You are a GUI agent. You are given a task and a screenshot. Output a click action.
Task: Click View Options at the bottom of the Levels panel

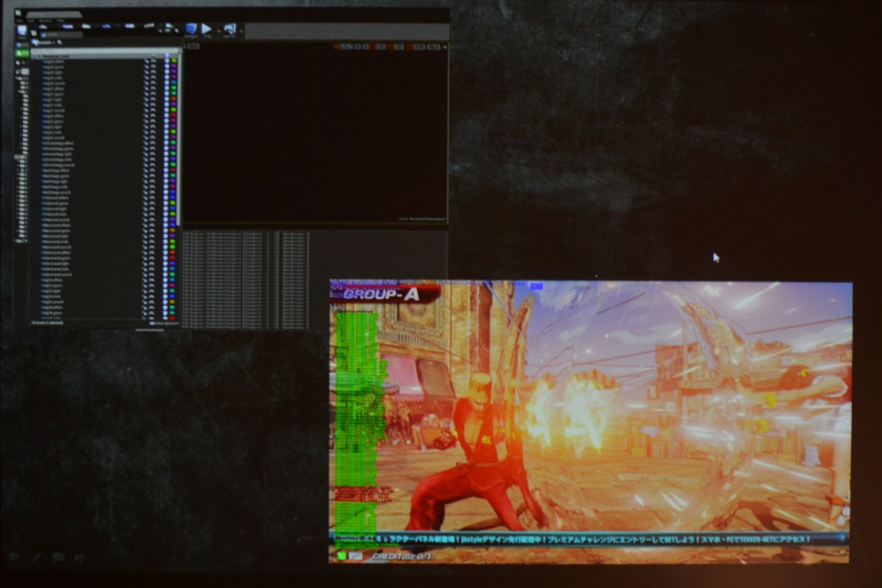coord(164,323)
